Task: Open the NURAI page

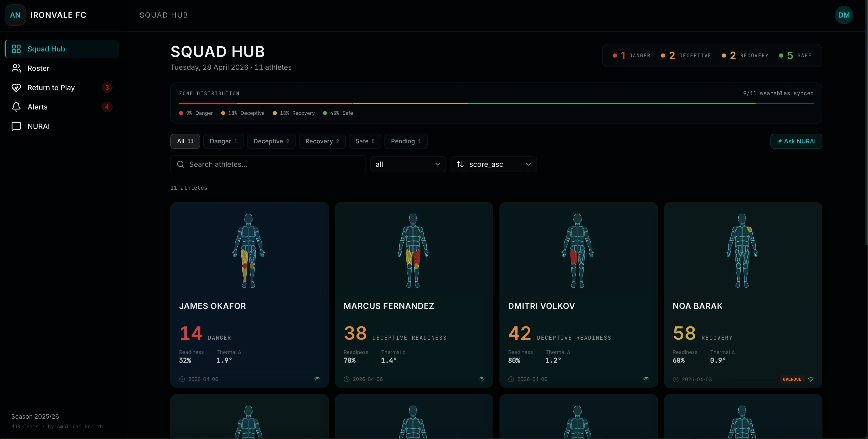Action: [62, 126]
